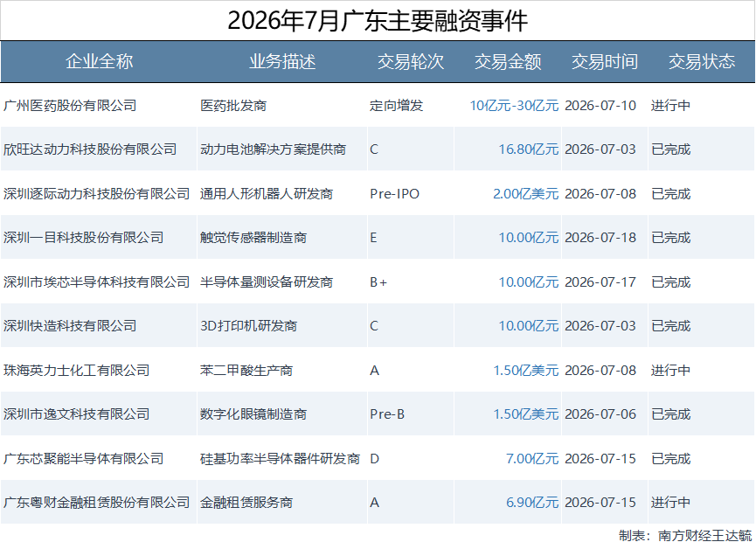Viewport: 756px width, 549px height.
Task: Select the 交易时间 column header
Action: (x=605, y=62)
